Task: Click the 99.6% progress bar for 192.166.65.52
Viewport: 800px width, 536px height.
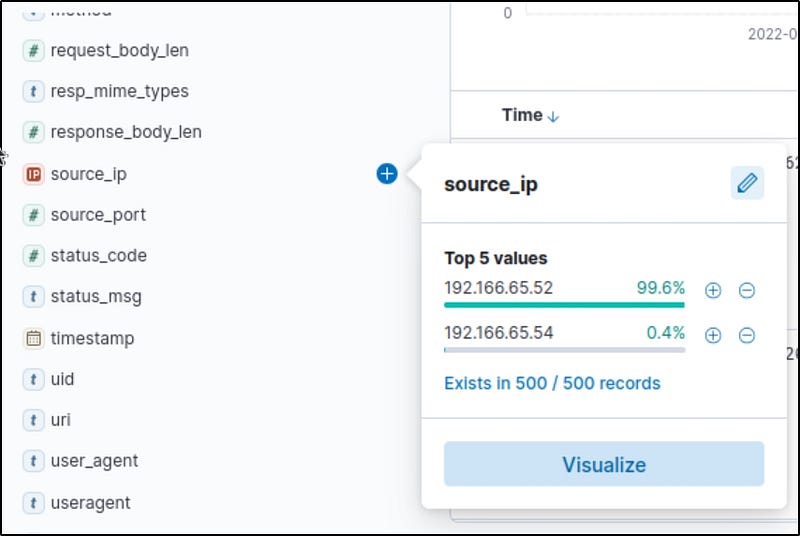Action: pos(564,304)
